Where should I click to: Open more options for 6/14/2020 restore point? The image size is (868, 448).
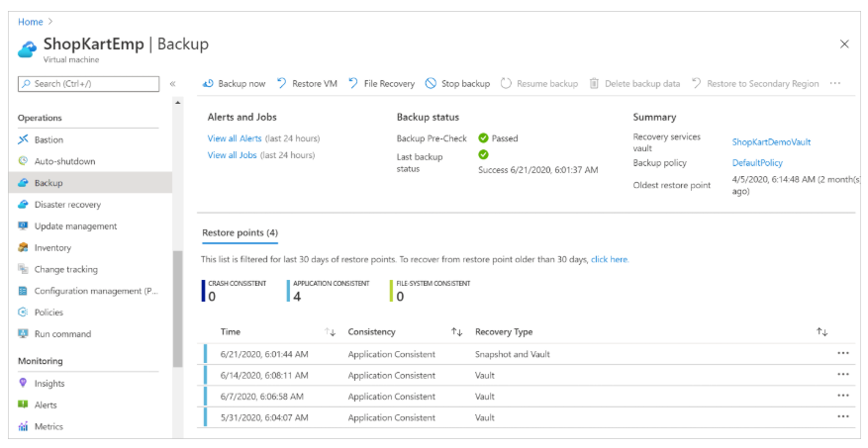pos(843,375)
